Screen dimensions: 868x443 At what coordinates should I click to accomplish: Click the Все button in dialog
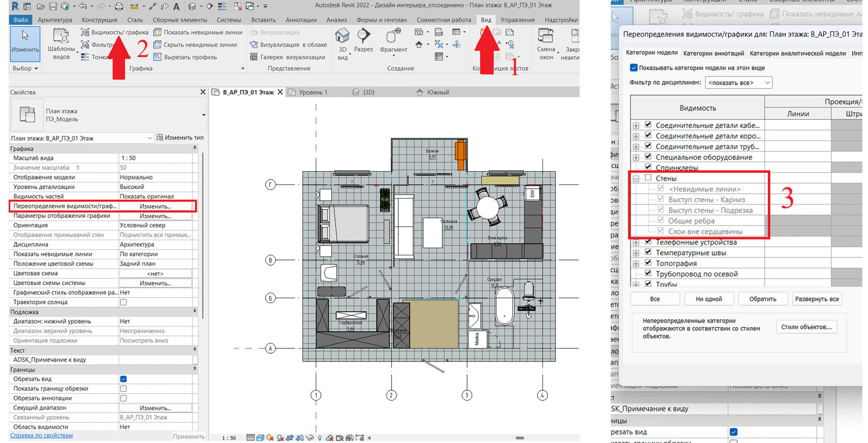click(655, 299)
